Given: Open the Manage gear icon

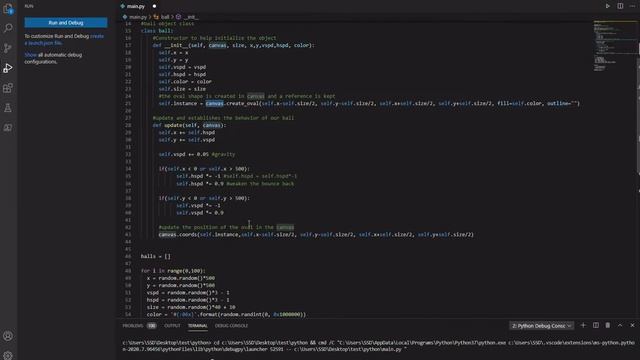Looking at the screenshot, I should (x=8, y=356).
